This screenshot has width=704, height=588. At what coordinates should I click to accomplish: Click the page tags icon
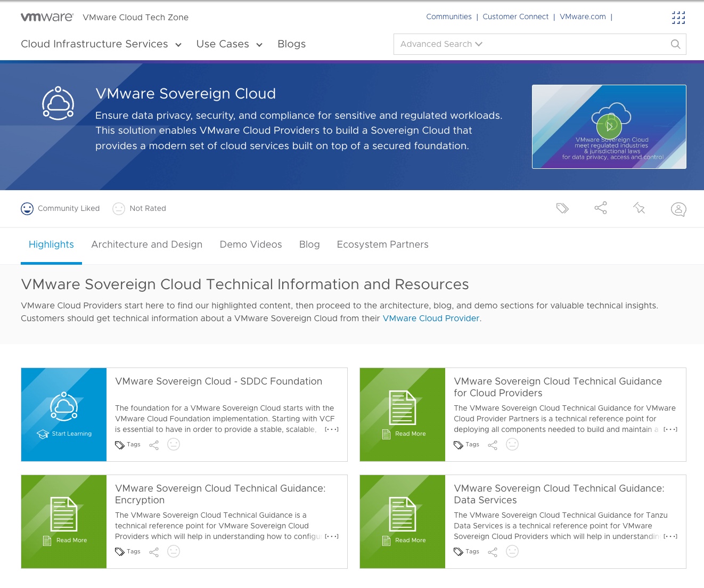tap(562, 208)
